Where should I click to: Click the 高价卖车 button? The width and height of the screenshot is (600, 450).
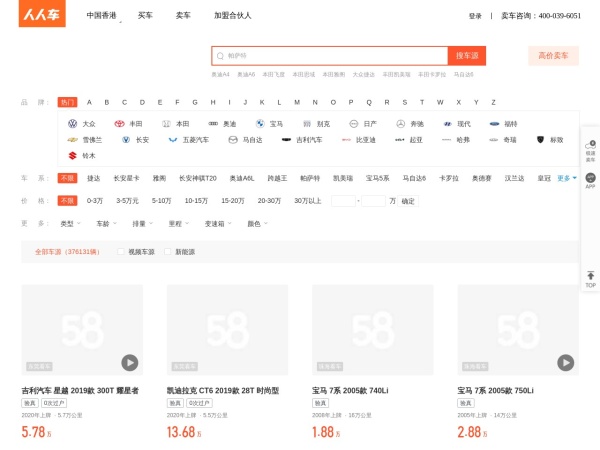[553, 56]
